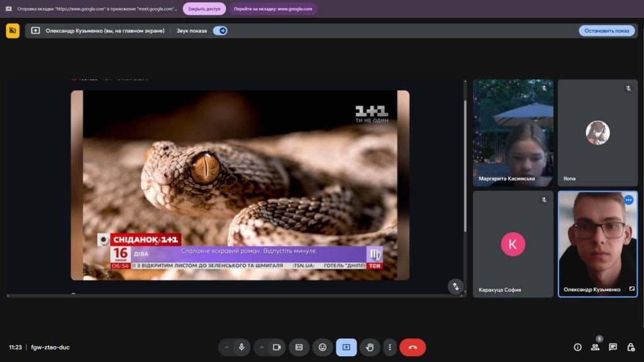Expand the camera options chevron

point(262,348)
